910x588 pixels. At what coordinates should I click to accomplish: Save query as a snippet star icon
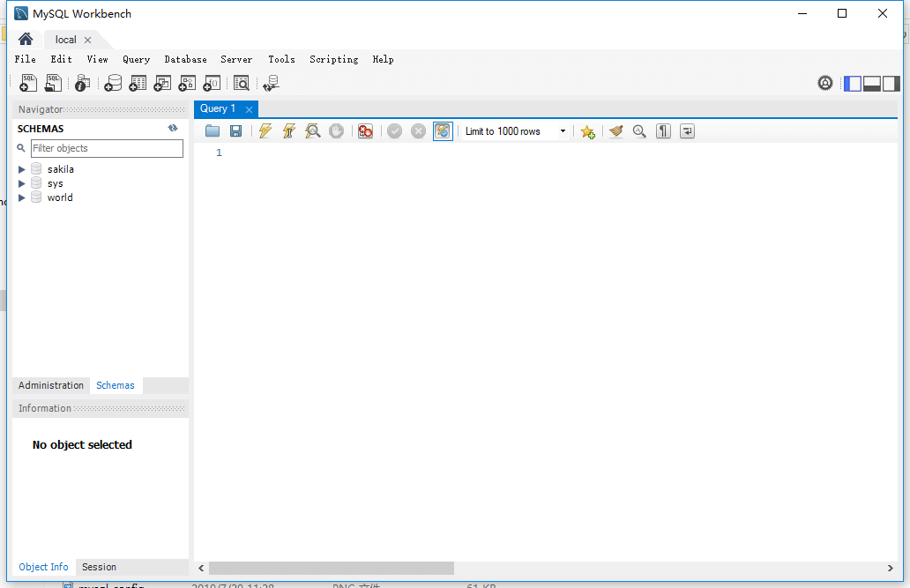click(587, 131)
